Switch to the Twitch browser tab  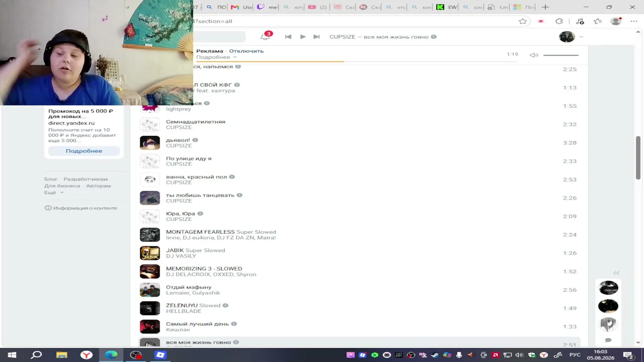tap(267, 7)
